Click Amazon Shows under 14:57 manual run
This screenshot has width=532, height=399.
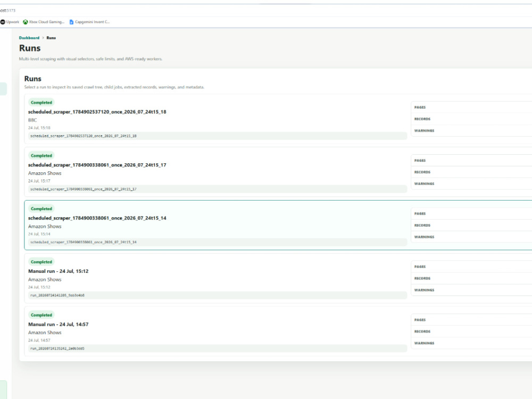[x=45, y=332]
